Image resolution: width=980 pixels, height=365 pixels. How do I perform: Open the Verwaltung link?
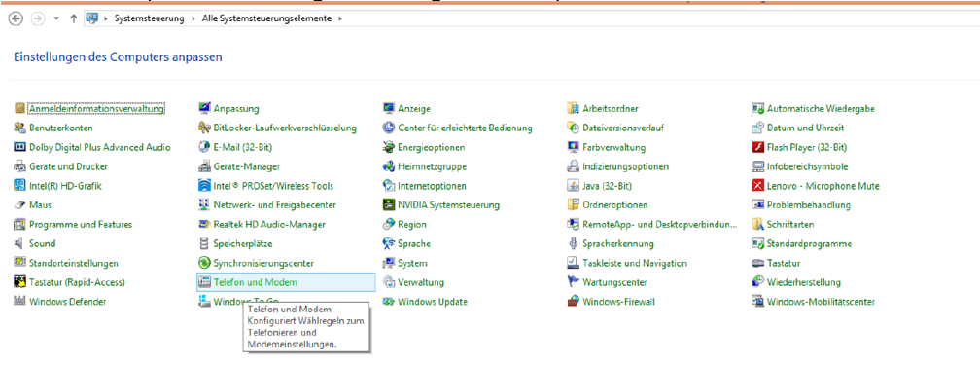(421, 282)
